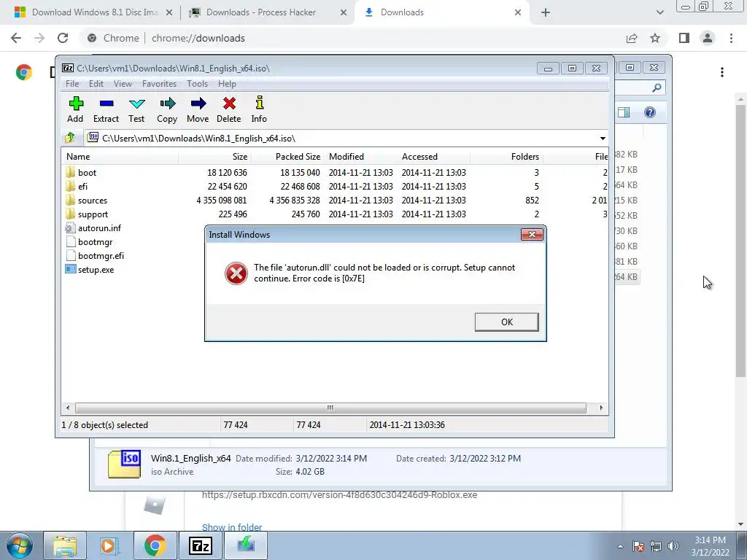Click the red Delete toolbar icon
This screenshot has width=747, height=560.
(x=228, y=109)
